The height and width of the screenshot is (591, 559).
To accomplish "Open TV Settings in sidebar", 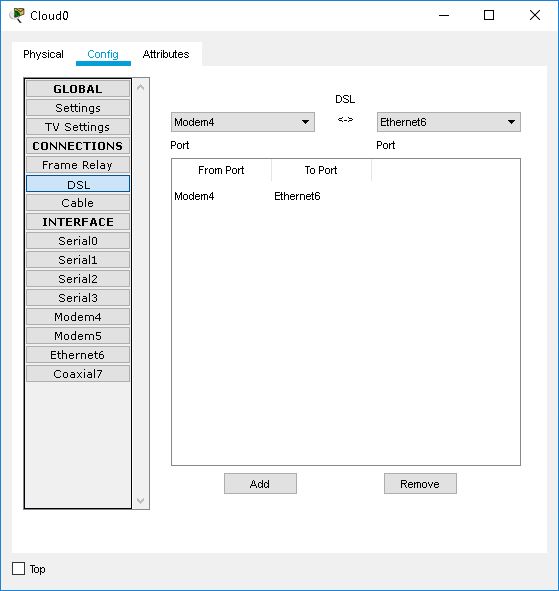I will (78, 127).
